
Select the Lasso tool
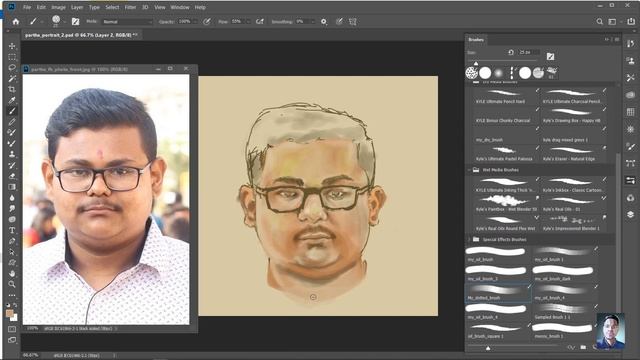pos(12,67)
